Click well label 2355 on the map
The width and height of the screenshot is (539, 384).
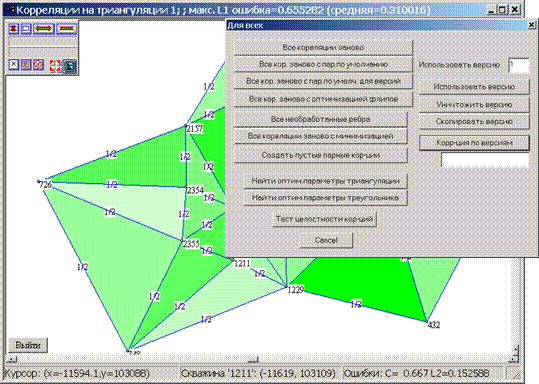[x=191, y=244]
